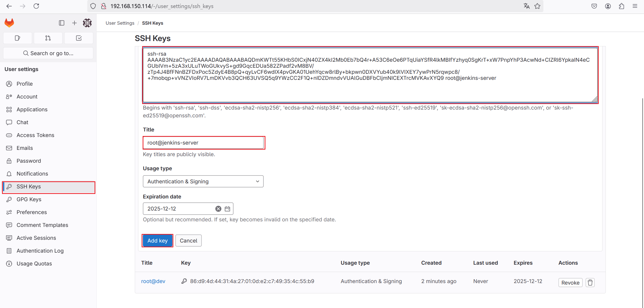Screen dimensions: 644x308
Task: Select SSH Keys in sidebar
Action: [48, 187]
